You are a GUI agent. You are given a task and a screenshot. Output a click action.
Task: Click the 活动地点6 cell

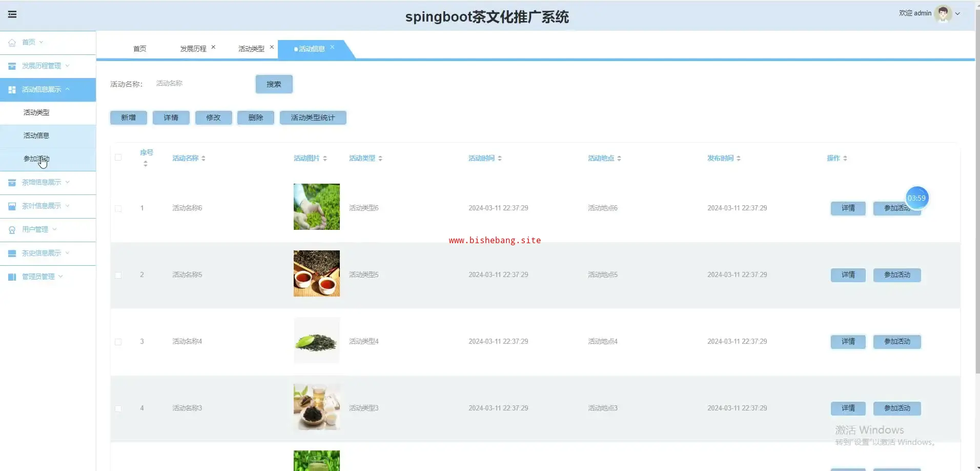pyautogui.click(x=603, y=208)
